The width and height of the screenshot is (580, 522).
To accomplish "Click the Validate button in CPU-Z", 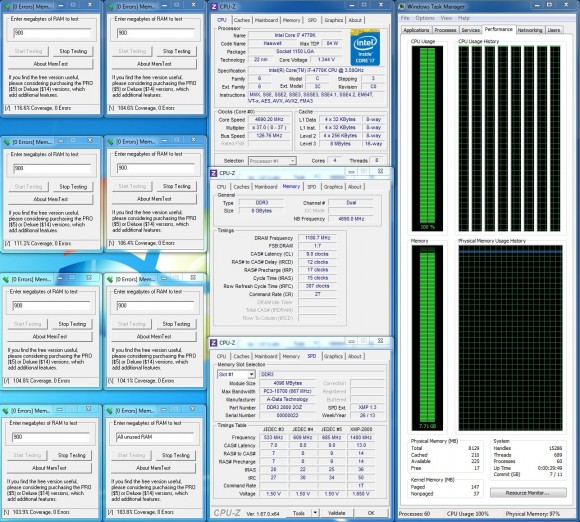I will coord(337,513).
